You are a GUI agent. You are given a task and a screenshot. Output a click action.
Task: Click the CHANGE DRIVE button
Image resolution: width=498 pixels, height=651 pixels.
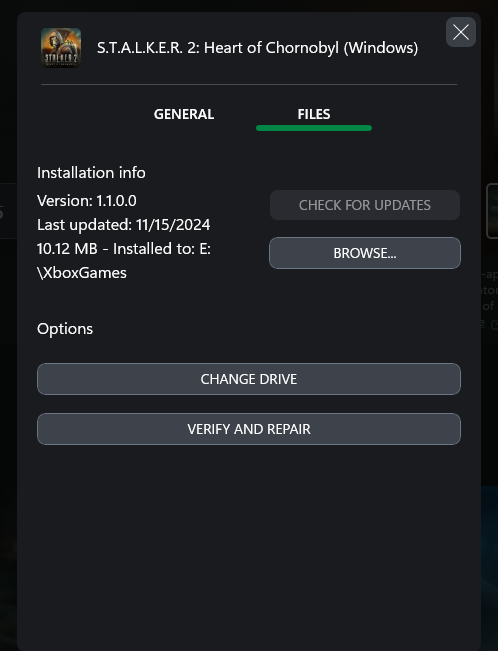click(249, 379)
